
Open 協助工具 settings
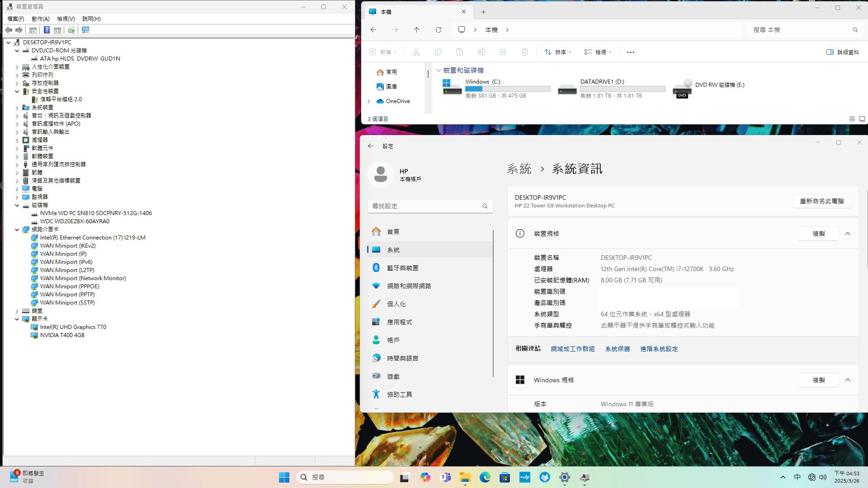click(430, 394)
